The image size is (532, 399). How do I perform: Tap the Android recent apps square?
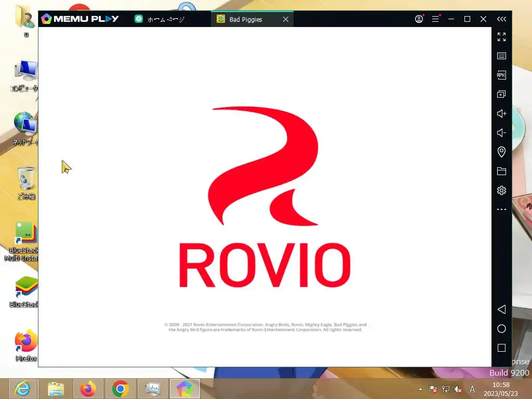[x=501, y=348]
